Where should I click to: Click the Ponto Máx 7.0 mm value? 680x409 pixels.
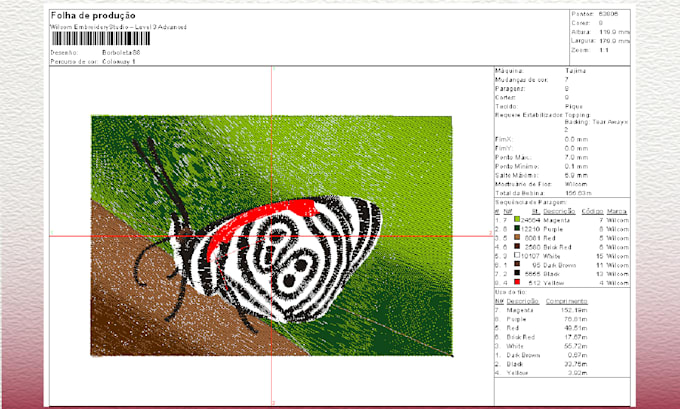click(x=576, y=157)
